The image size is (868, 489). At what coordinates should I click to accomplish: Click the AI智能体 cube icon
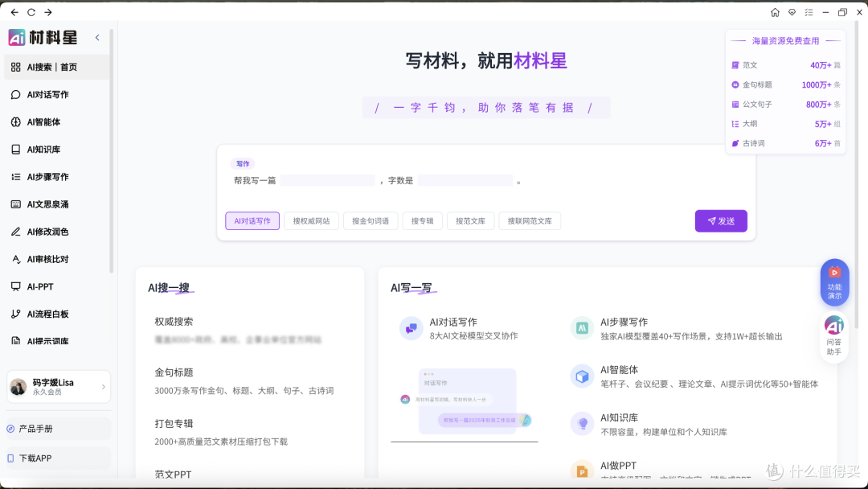click(582, 376)
